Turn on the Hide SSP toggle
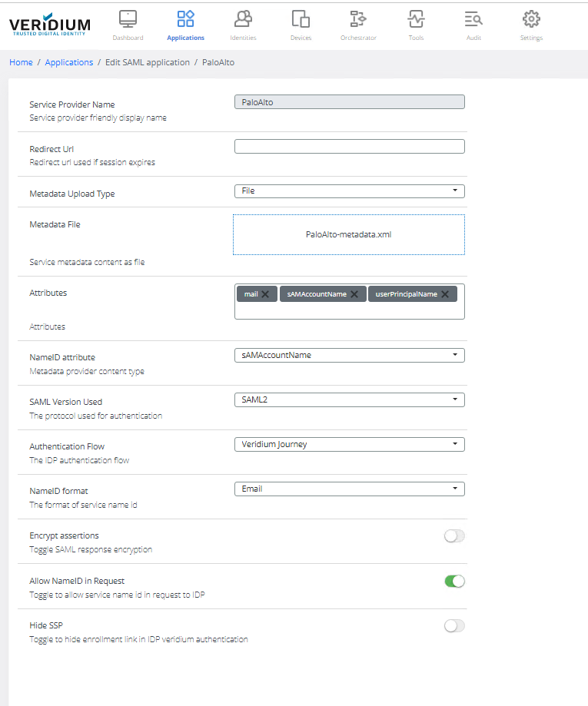The width and height of the screenshot is (588, 706). tap(454, 626)
